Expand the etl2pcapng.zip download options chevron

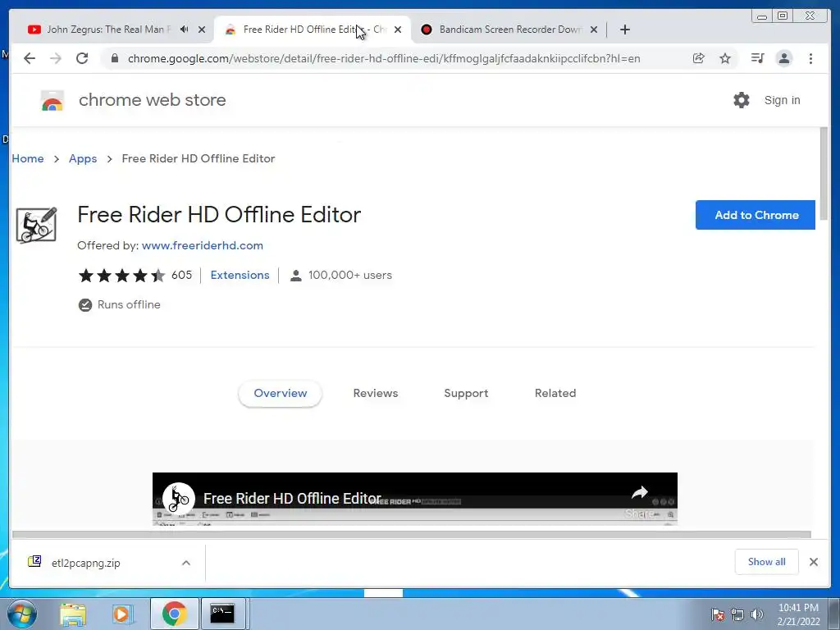pos(186,563)
